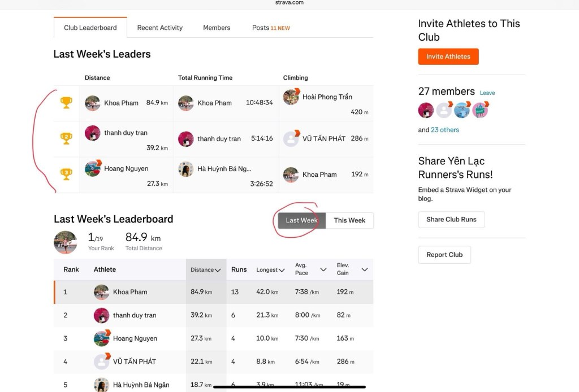Click the Report Club button
579x392 pixels.
point(444,255)
